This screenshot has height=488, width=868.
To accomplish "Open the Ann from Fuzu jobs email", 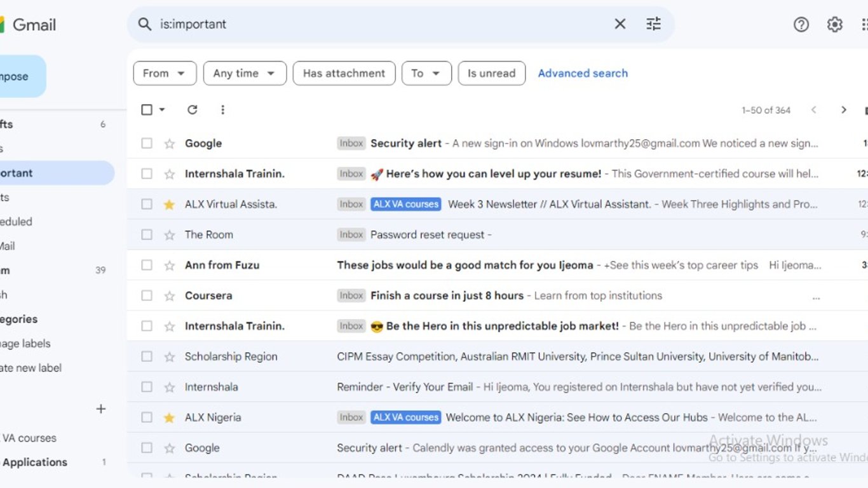I will (465, 266).
